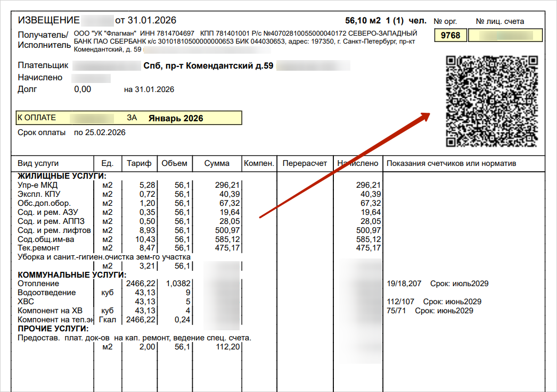Image resolution: width=557 pixels, height=392 pixels.
Task: Click the Отопление service row label
Action: point(38,283)
